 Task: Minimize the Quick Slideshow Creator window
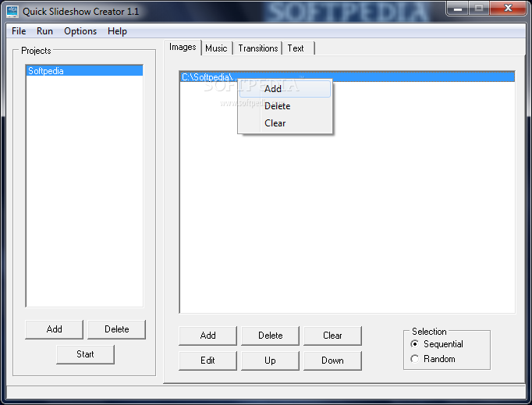pyautogui.click(x=457, y=8)
